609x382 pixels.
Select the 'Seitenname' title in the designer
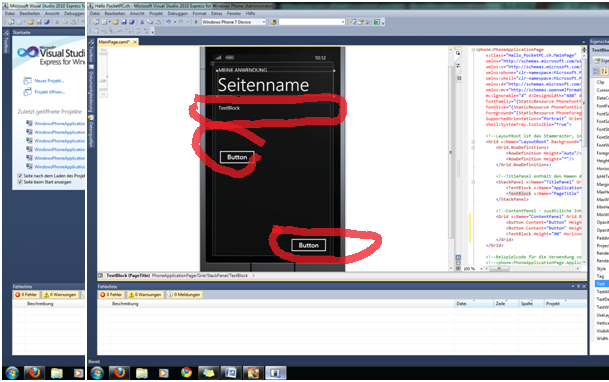pyautogui.click(x=263, y=85)
